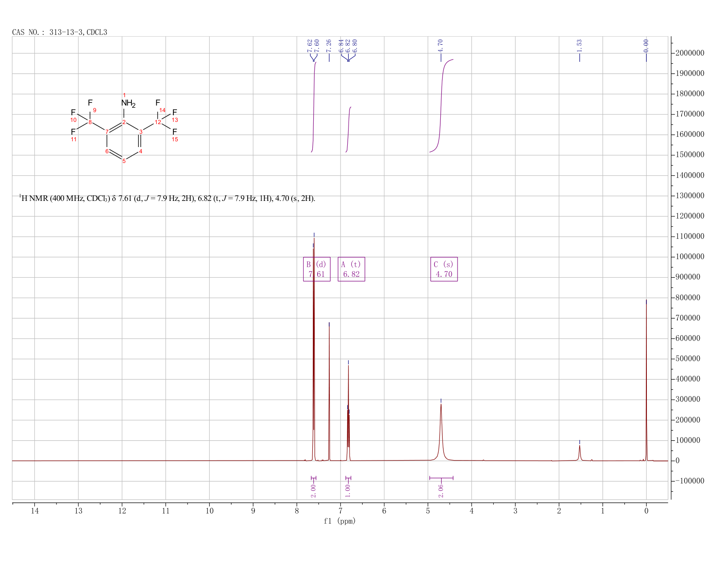
Task: Click the fluorine atom labeled 10
Action: pos(73,120)
